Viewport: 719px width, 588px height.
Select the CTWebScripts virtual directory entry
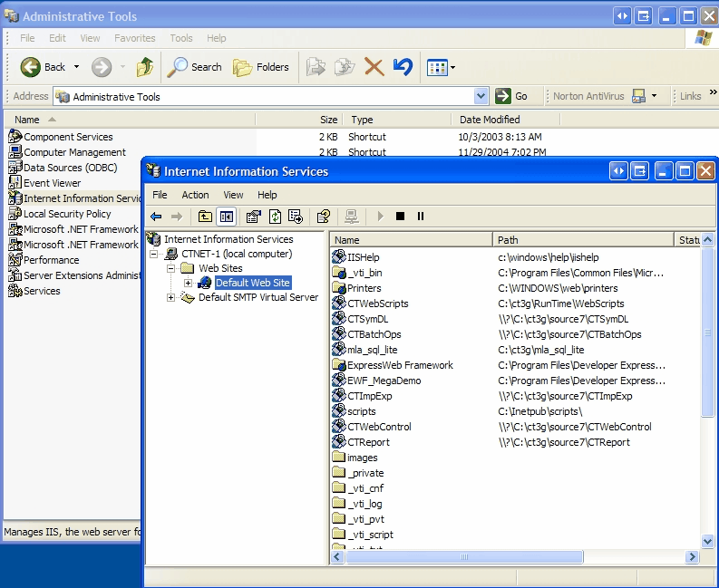click(377, 304)
